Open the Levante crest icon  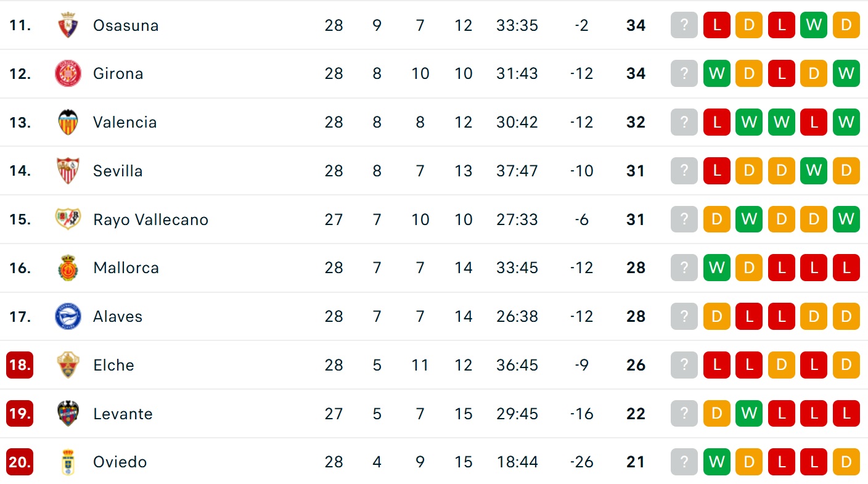[x=68, y=413]
